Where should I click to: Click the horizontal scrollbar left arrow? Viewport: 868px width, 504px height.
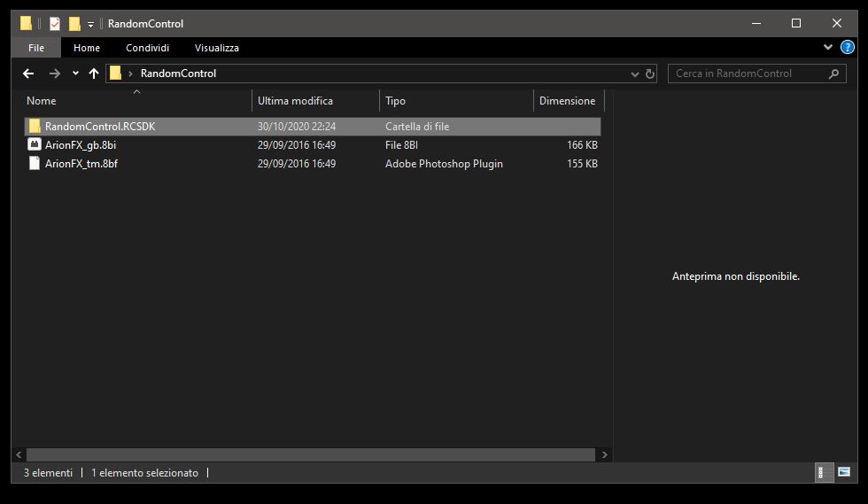click(19, 454)
